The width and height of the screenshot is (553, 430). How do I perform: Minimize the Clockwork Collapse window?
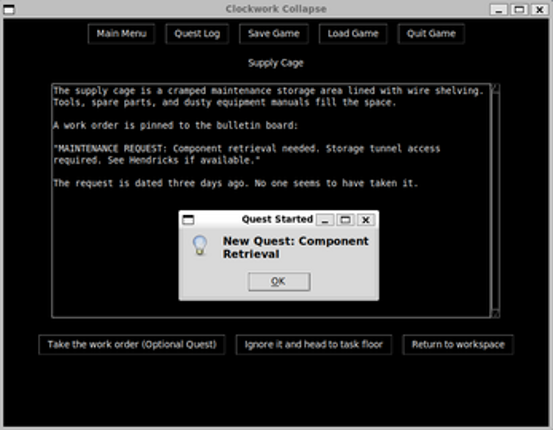pos(499,9)
